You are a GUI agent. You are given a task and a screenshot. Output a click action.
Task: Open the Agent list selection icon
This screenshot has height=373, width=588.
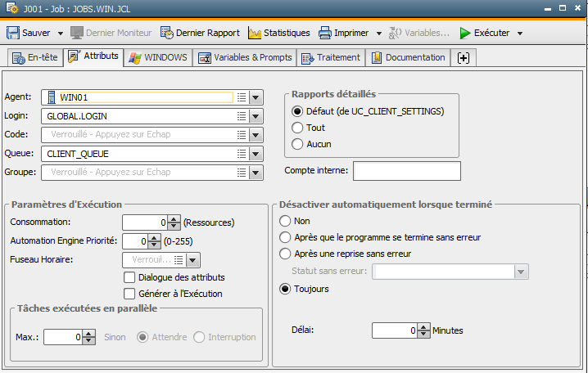[242, 97]
